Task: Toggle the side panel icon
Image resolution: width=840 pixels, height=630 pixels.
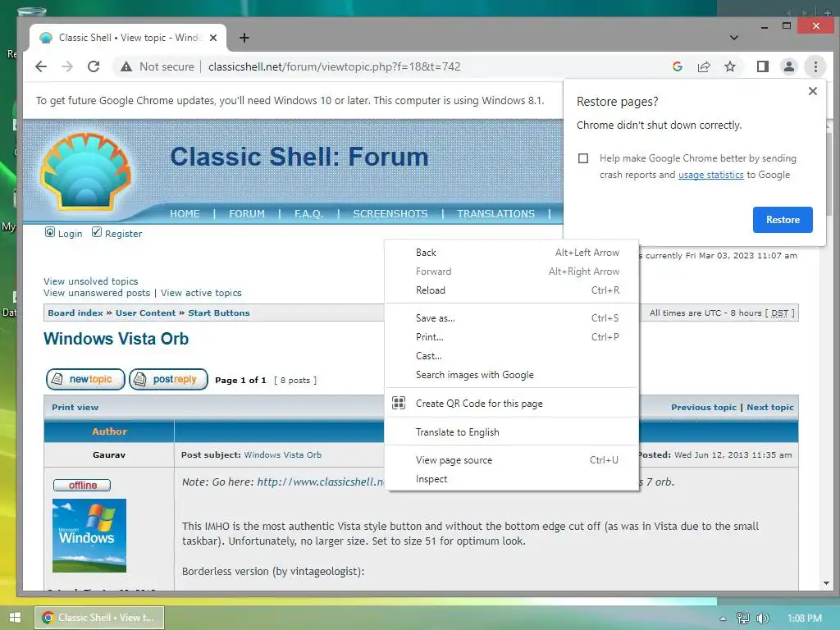Action: click(762, 66)
